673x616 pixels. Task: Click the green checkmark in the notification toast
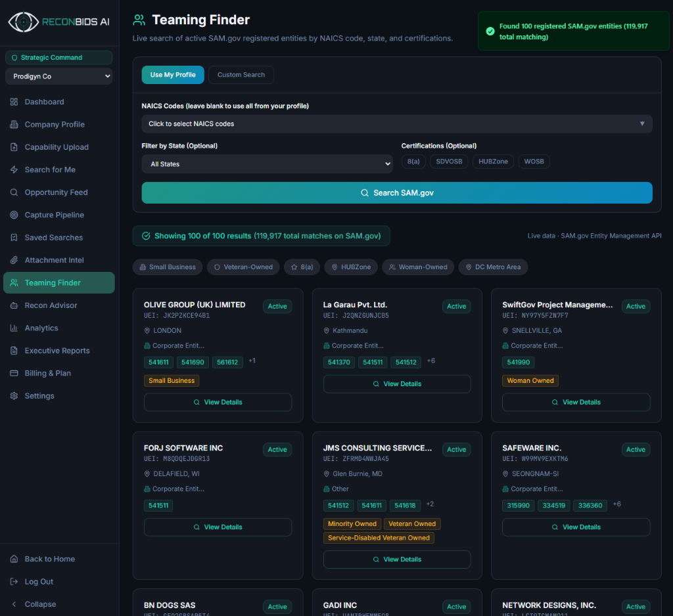coord(490,32)
